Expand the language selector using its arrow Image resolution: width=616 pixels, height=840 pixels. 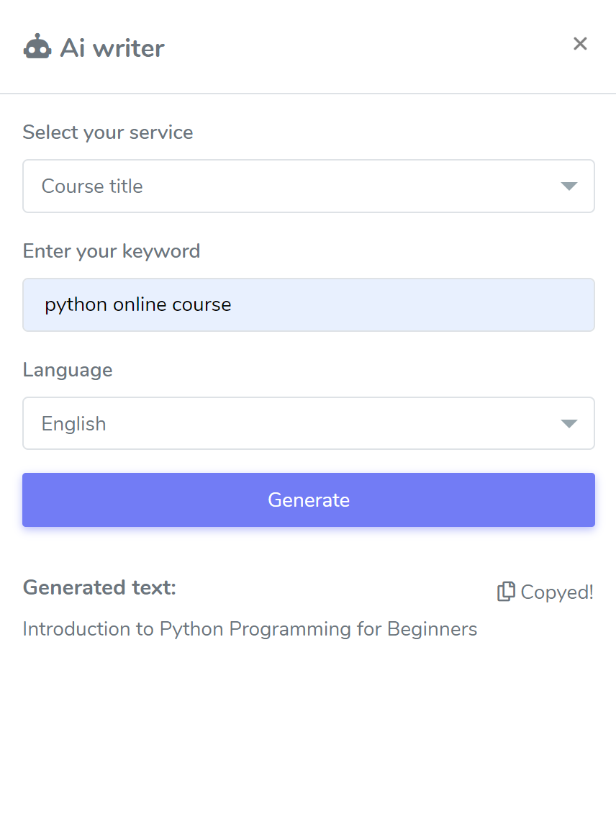pyautogui.click(x=569, y=423)
